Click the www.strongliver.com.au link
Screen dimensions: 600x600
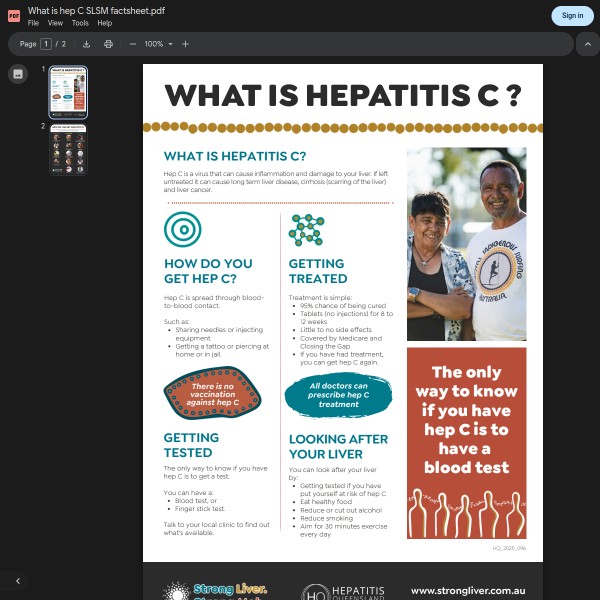(x=467, y=590)
